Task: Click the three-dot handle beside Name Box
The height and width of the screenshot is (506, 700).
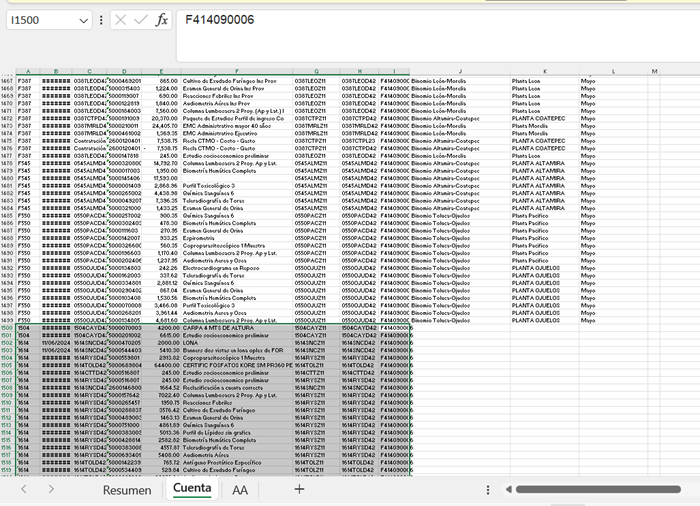Action: 101,20
